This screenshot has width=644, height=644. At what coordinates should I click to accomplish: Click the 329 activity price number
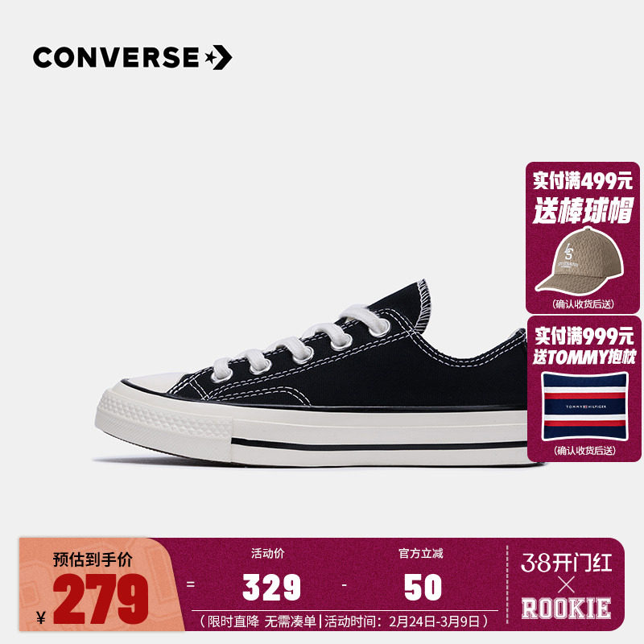(x=272, y=587)
